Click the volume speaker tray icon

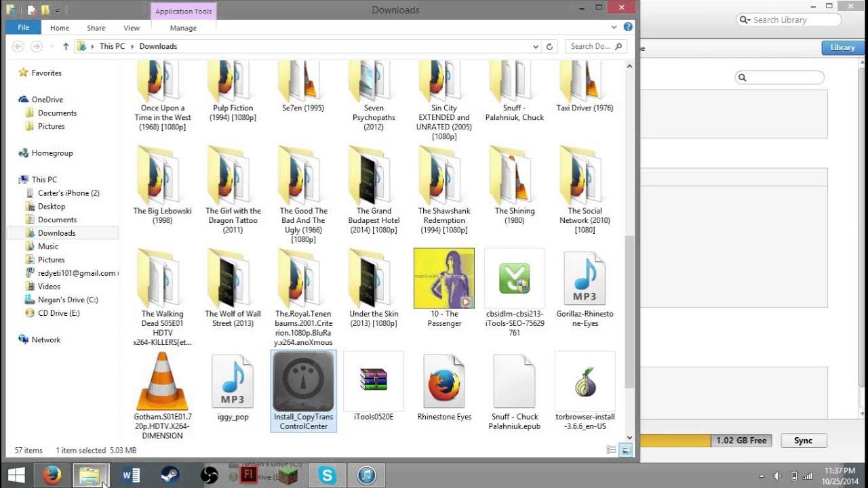(778, 476)
